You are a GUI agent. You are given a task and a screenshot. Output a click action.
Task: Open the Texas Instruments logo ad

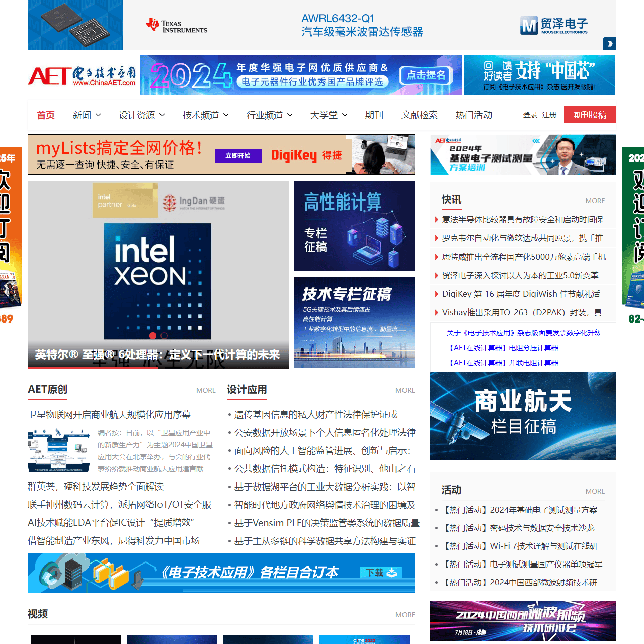coord(177,26)
